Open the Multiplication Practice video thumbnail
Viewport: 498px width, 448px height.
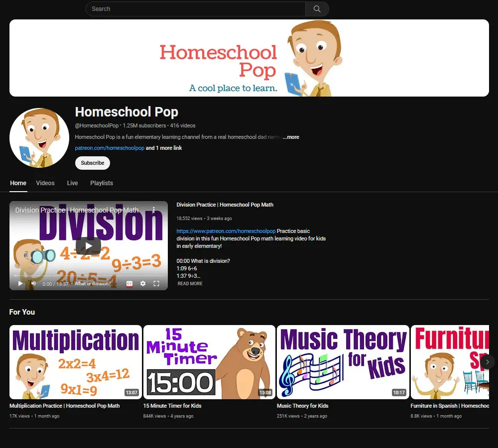(75, 362)
